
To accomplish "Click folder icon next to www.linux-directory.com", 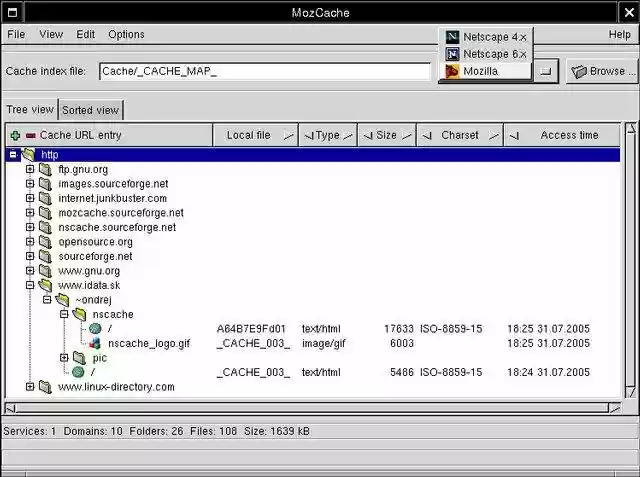I will (45, 387).
